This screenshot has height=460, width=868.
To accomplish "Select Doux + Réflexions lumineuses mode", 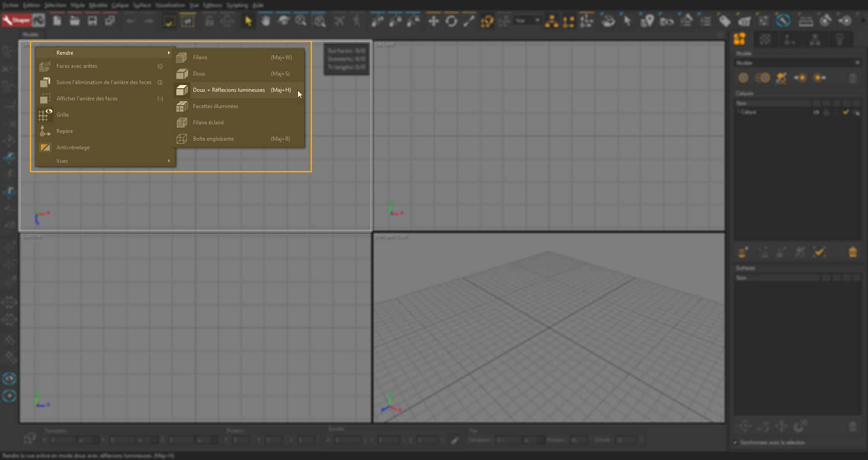I will coord(239,90).
